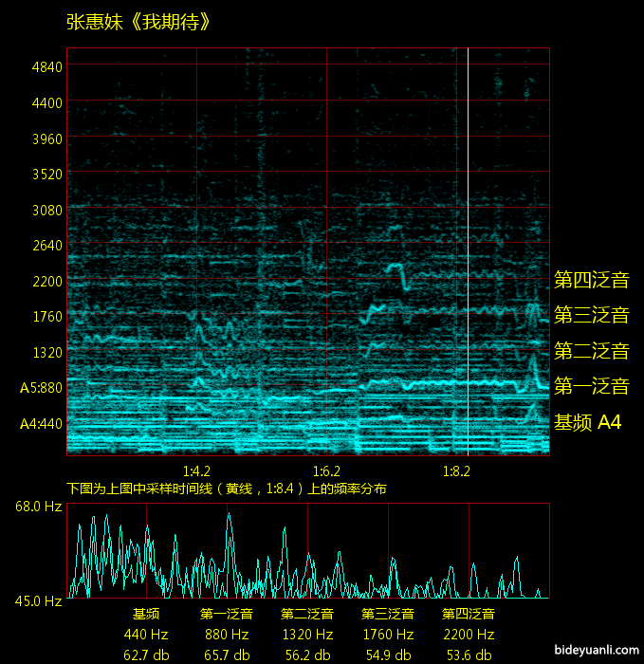This screenshot has height=664, width=644.
Task: Click the 45.0 Hz label on the lower plot
Action: [x=38, y=600]
